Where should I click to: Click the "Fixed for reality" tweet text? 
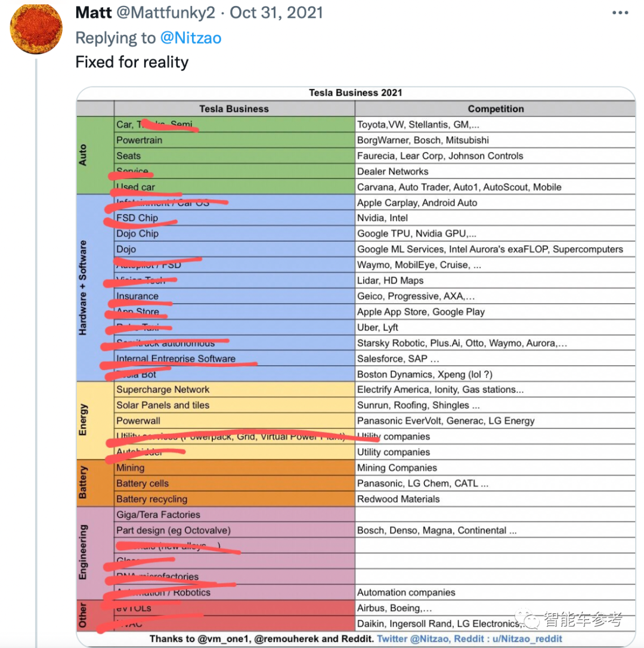click(x=132, y=62)
